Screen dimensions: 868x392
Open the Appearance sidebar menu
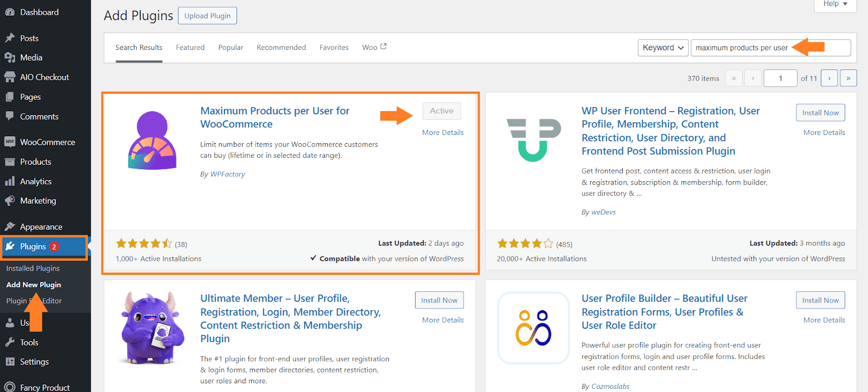[46, 227]
